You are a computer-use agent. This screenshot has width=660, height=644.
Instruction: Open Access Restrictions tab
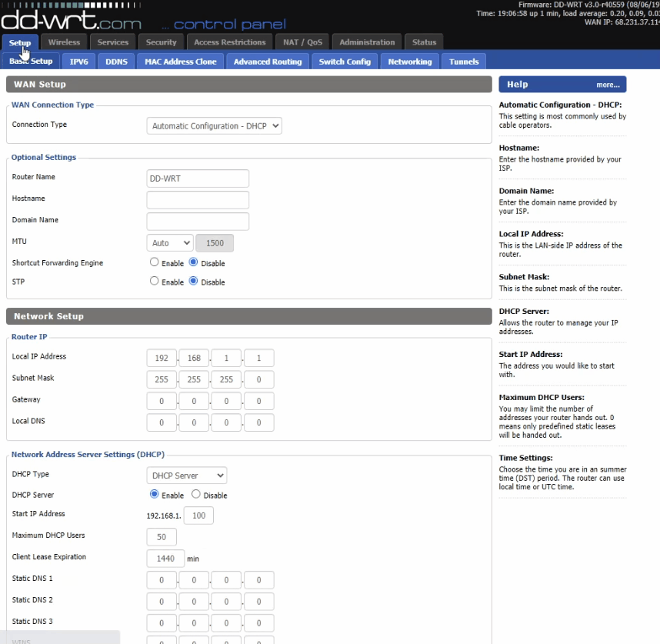tap(230, 42)
